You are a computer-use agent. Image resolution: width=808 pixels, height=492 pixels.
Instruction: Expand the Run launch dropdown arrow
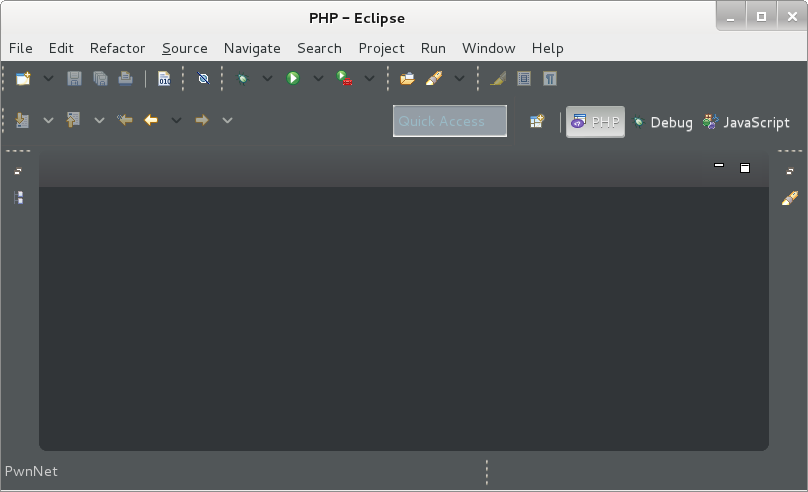318,78
